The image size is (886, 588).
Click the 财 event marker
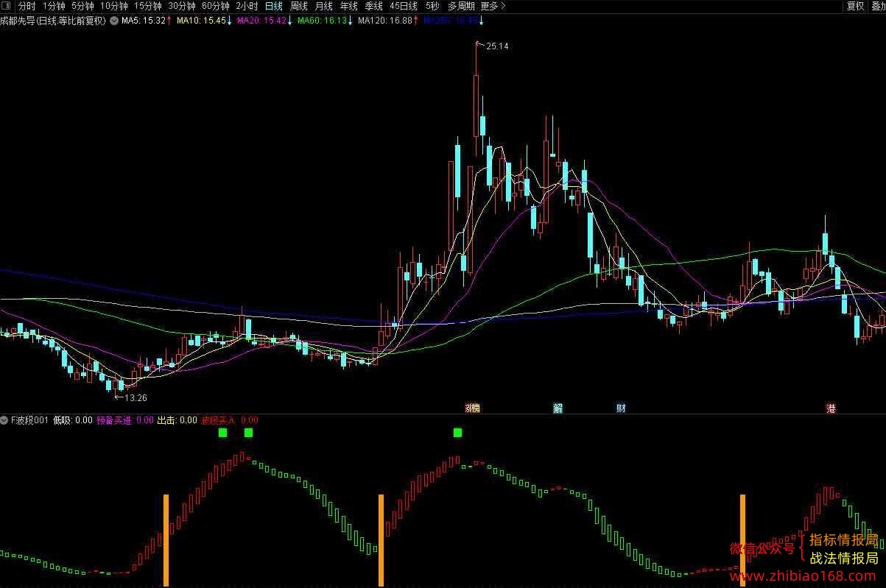621,408
